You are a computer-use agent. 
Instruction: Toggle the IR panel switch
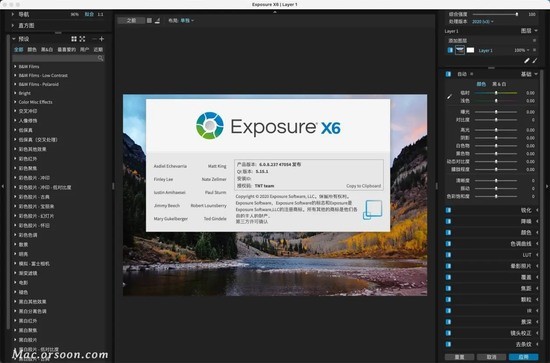[448, 311]
